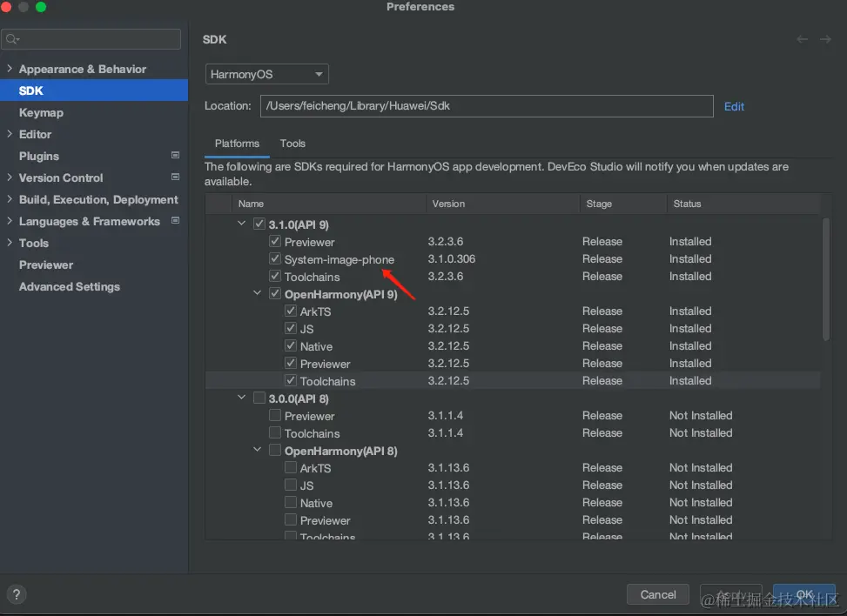847x616 pixels.
Task: Click the SDK Location path field
Action: pyautogui.click(x=486, y=106)
